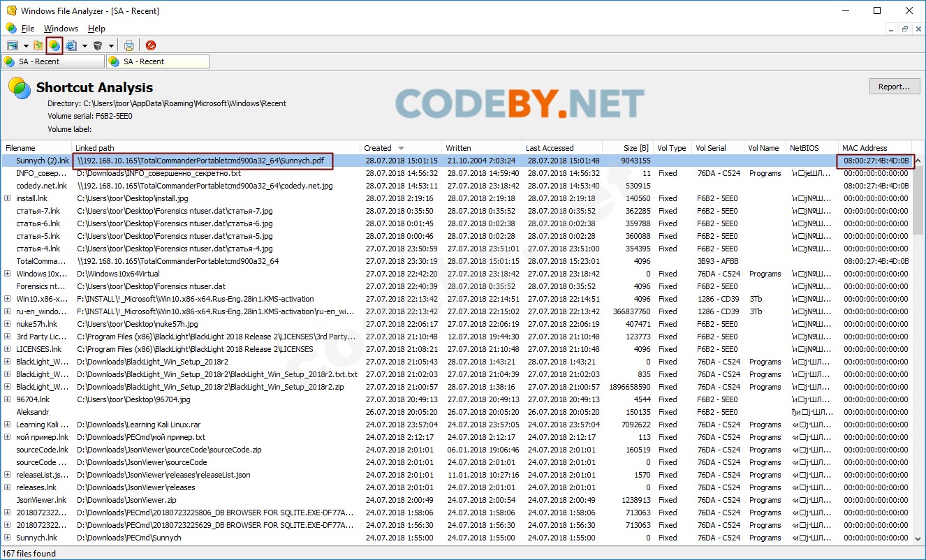Select the codedy.net.lnk row
The width and height of the screenshot is (926, 560).
point(42,186)
